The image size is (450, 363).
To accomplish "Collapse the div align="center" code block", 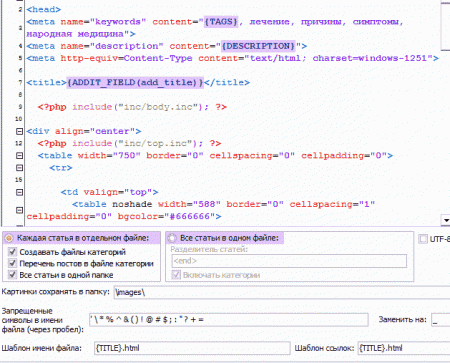I will [x=19, y=131].
